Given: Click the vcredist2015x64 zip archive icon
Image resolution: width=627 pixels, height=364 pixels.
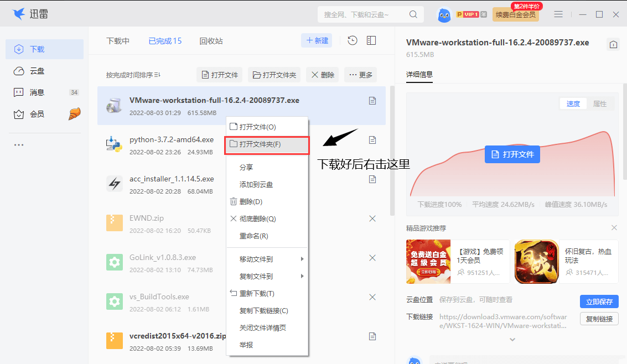Looking at the screenshot, I should click(114, 341).
